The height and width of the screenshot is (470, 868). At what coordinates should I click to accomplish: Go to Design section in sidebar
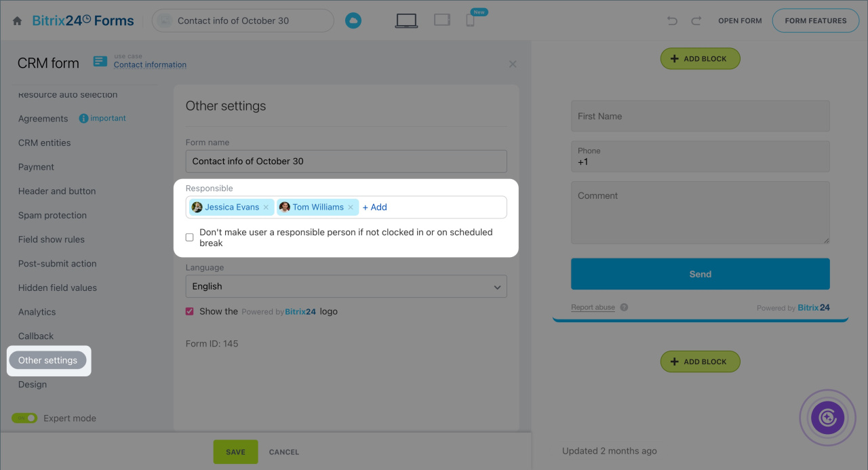(33, 385)
